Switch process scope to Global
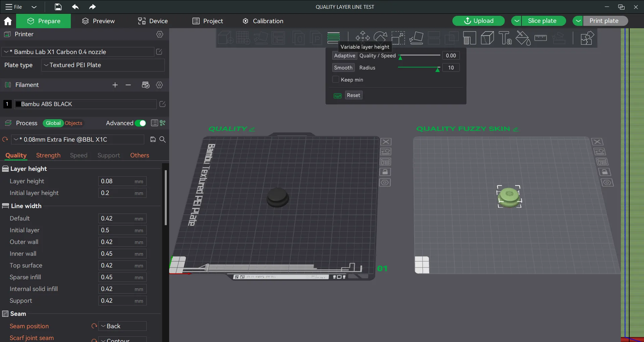The image size is (644, 342). (53, 123)
